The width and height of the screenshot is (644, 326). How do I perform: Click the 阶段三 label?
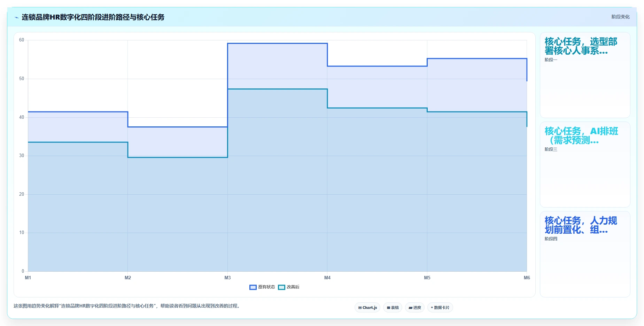tap(551, 149)
